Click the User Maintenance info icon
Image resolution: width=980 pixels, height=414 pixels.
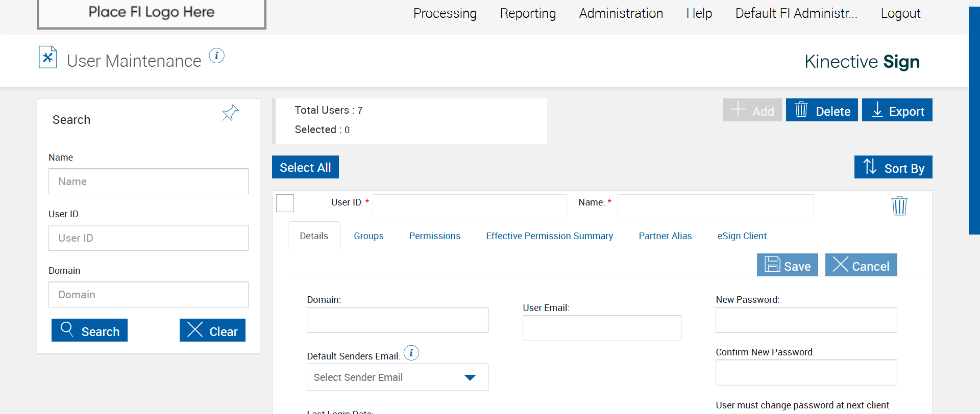(x=216, y=56)
